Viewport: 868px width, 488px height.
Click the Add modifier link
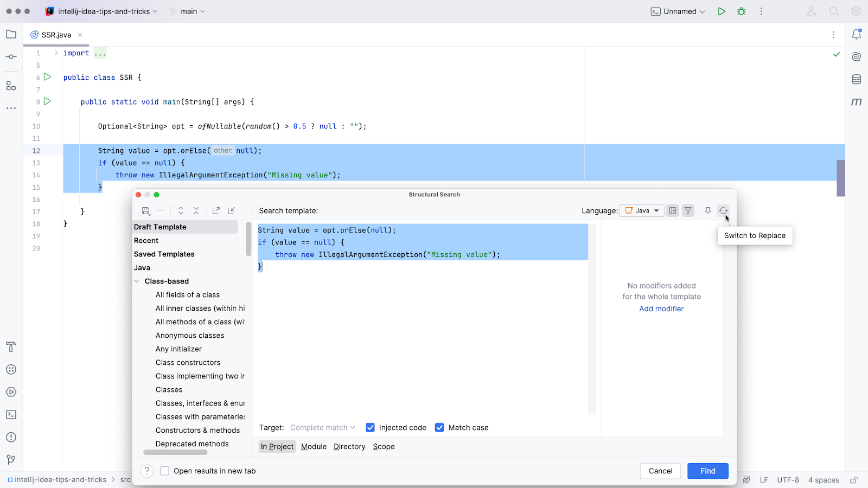(661, 309)
